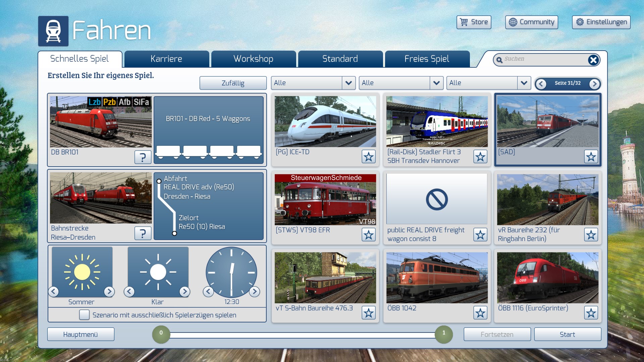Enable scenario with only player trains checkbox
The width and height of the screenshot is (644, 362).
click(84, 315)
